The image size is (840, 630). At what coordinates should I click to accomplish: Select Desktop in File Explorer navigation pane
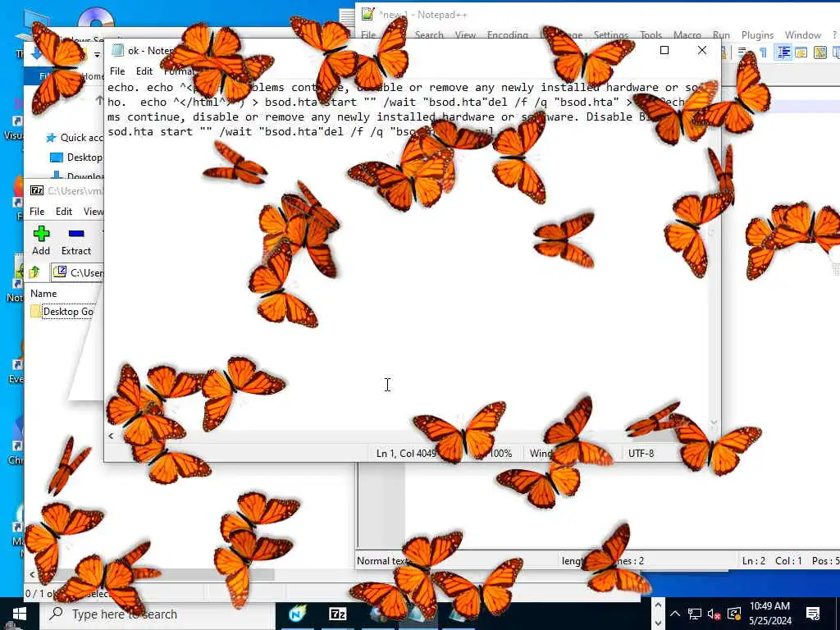coord(76,157)
